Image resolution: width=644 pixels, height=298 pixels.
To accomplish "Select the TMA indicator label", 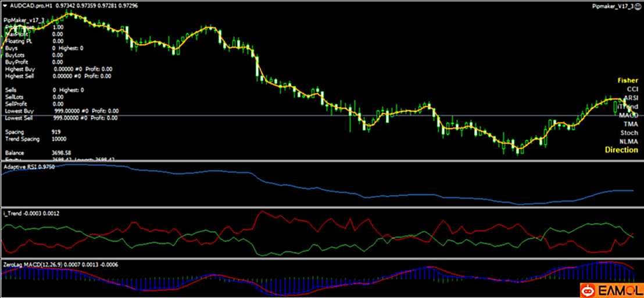I will [x=631, y=124].
